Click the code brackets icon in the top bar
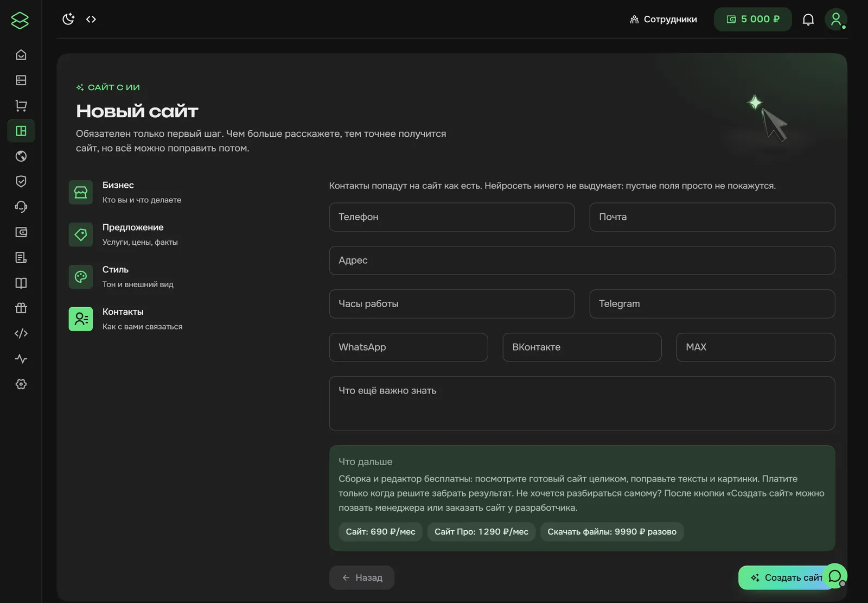This screenshot has width=868, height=603. pos(91,19)
